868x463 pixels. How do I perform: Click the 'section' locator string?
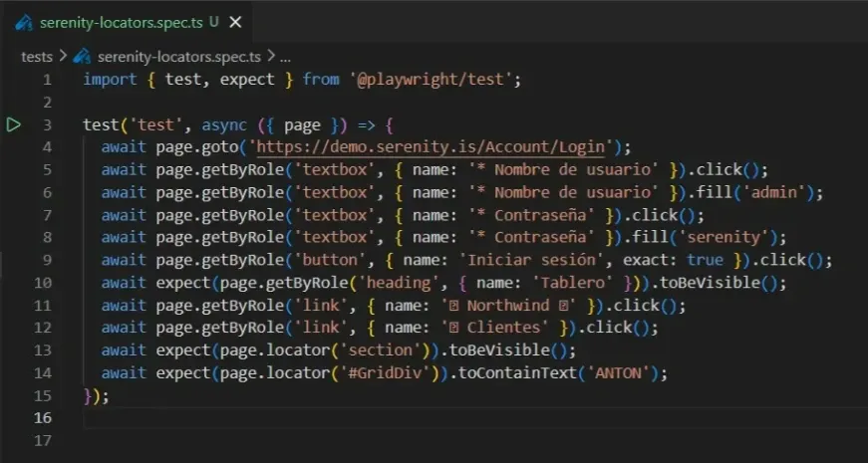381,350
